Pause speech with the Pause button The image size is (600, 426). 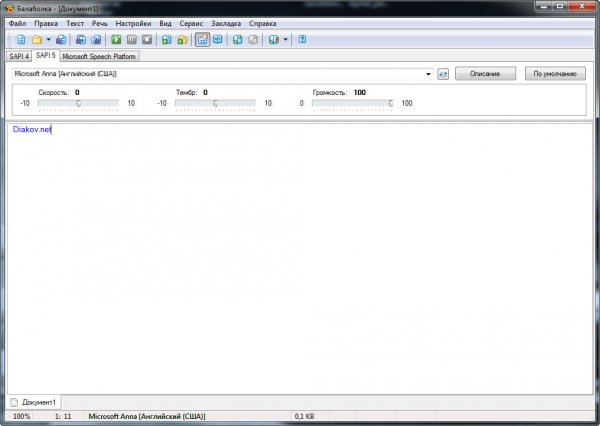[132, 40]
